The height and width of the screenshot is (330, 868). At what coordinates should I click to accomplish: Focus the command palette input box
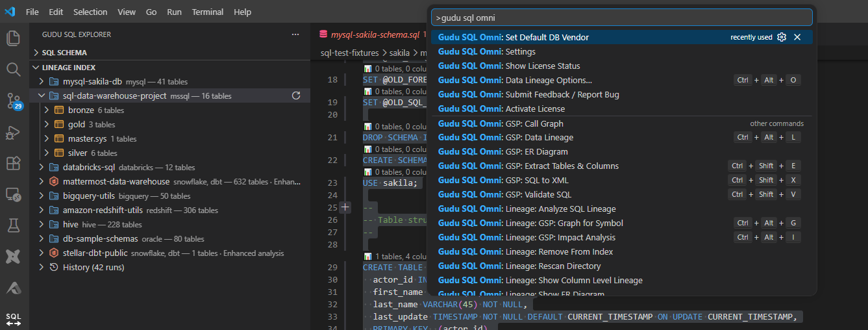[622, 18]
